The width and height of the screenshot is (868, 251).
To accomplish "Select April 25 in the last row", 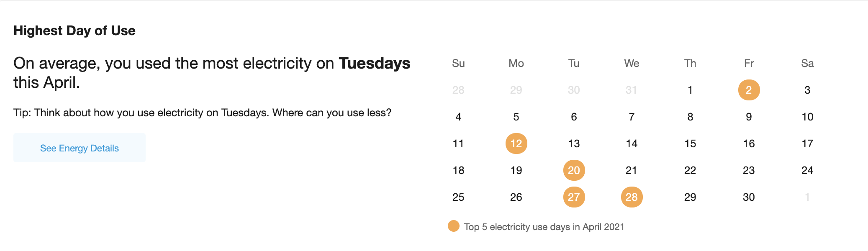I will tap(458, 197).
